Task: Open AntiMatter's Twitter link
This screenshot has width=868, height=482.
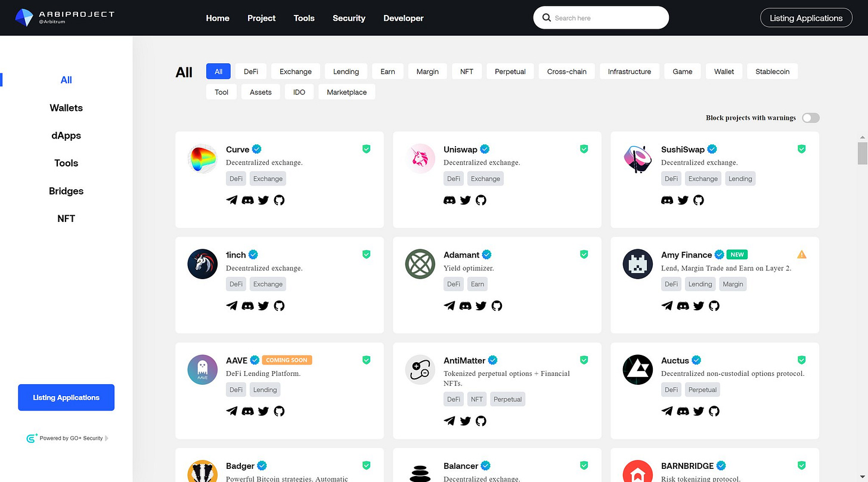Action: [x=465, y=421]
